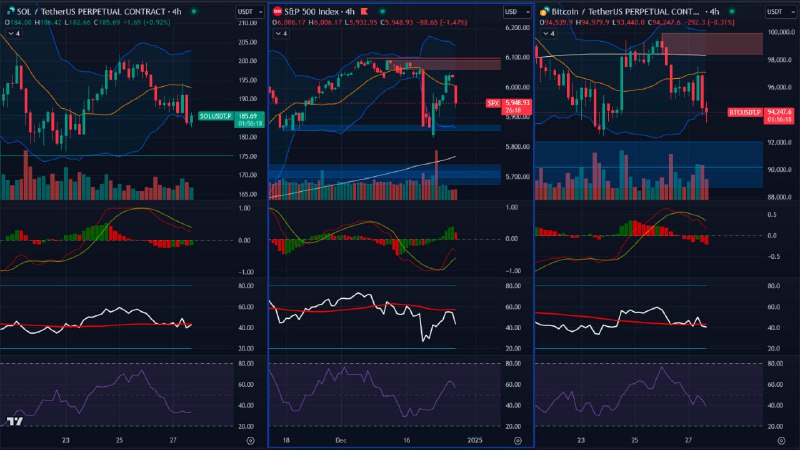Click the SOL coin logo icon

(x=11, y=11)
